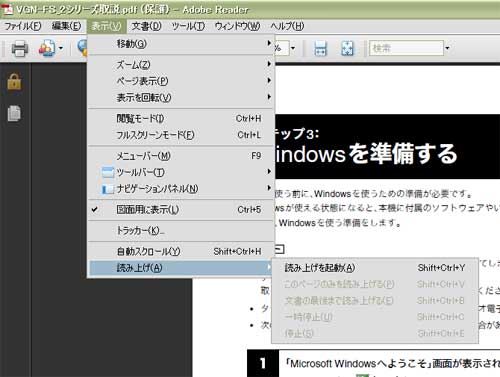The height and width of the screenshot is (377, 500).
Task: Expand the ツールバー(T) submenu
Action: click(x=181, y=172)
